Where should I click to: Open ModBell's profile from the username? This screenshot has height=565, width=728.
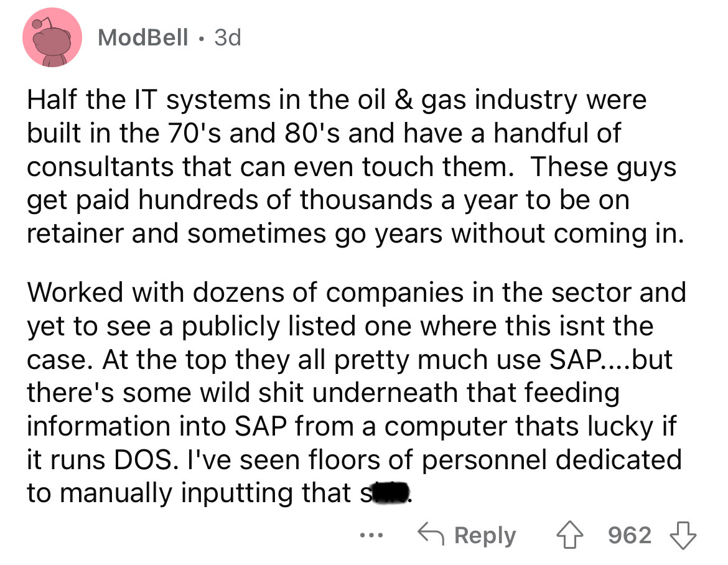(x=143, y=37)
